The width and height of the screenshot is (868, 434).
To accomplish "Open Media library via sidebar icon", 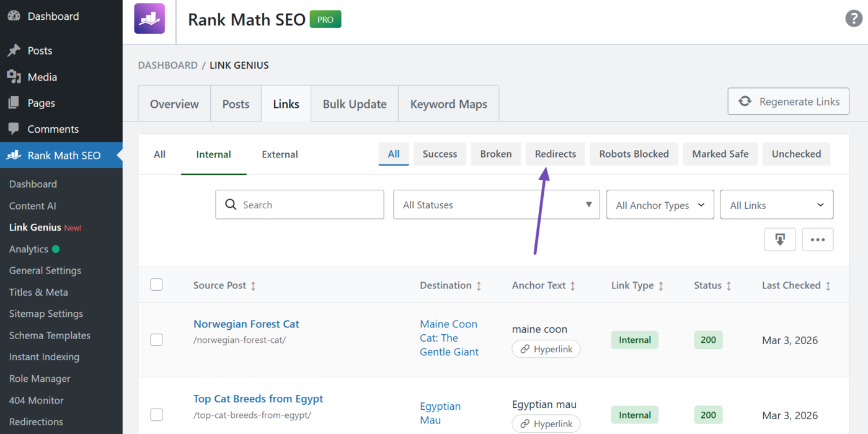I will pos(14,77).
